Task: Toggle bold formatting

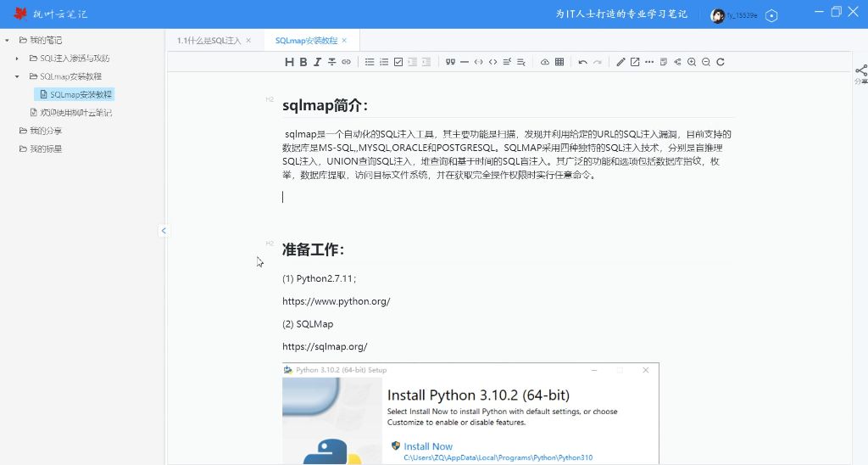Action: 303,62
